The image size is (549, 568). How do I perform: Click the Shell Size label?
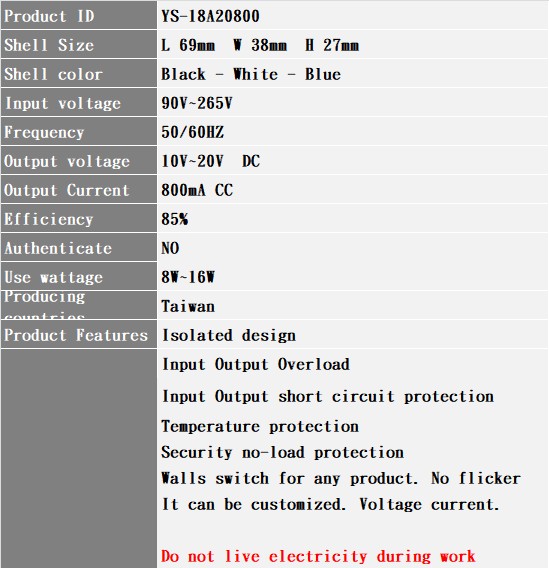click(x=49, y=45)
